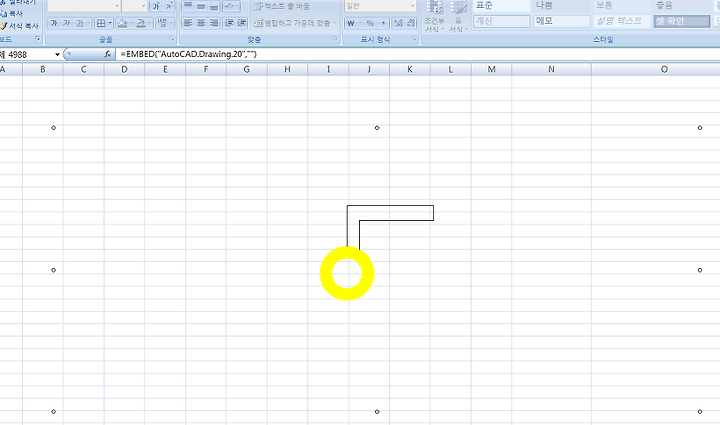
Task: Center text horizontally
Action: pos(201,23)
